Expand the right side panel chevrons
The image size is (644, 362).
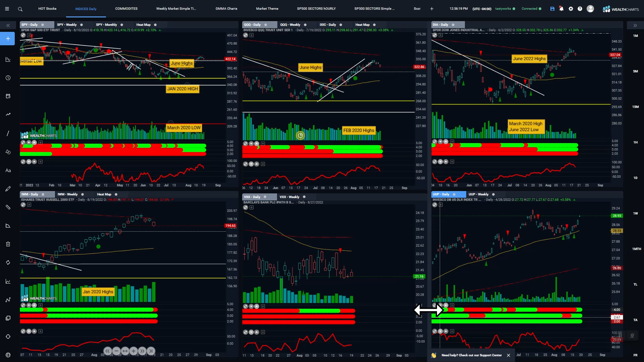635,25
